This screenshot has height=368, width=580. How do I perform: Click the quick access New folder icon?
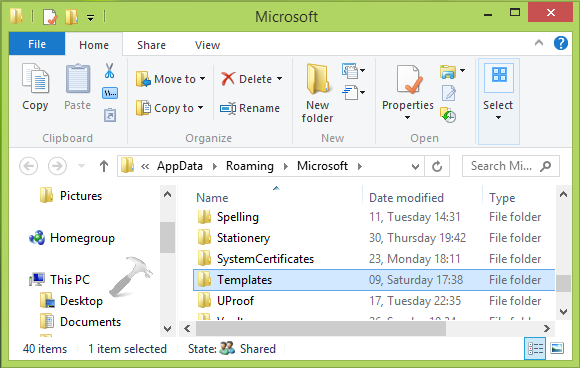pos(71,17)
